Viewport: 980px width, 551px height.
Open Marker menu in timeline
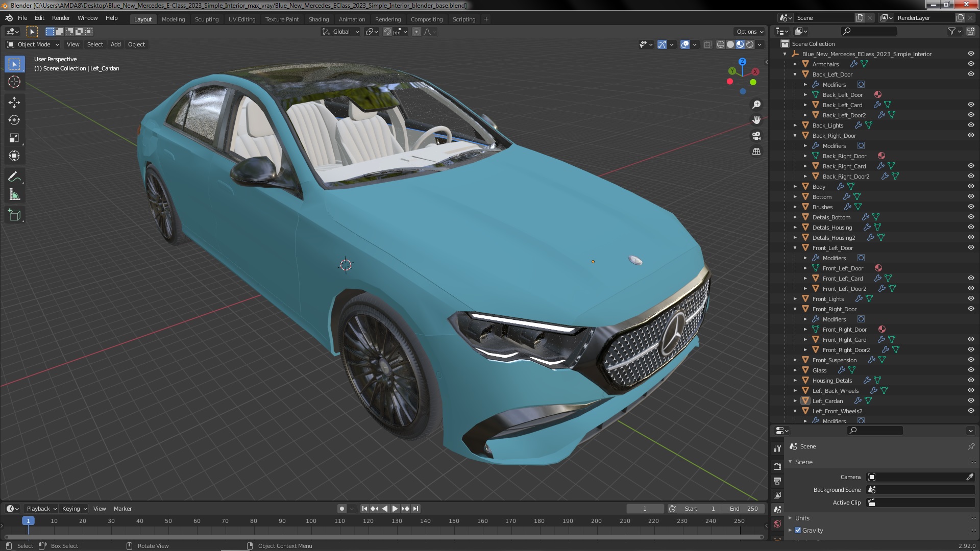click(122, 509)
